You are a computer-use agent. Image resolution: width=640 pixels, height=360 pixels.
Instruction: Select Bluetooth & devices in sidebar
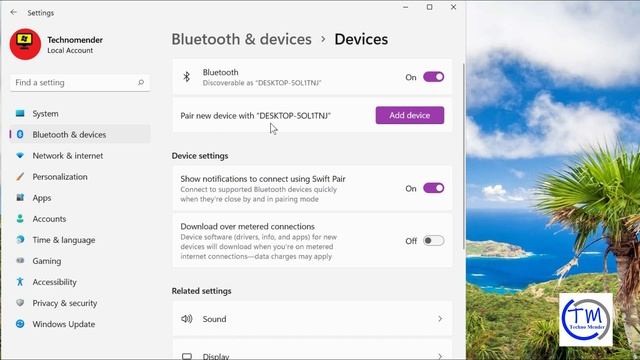pos(80,134)
